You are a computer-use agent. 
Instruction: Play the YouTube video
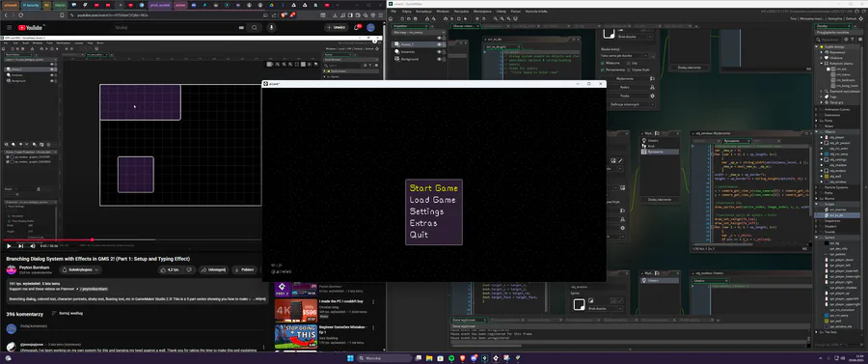[9, 246]
